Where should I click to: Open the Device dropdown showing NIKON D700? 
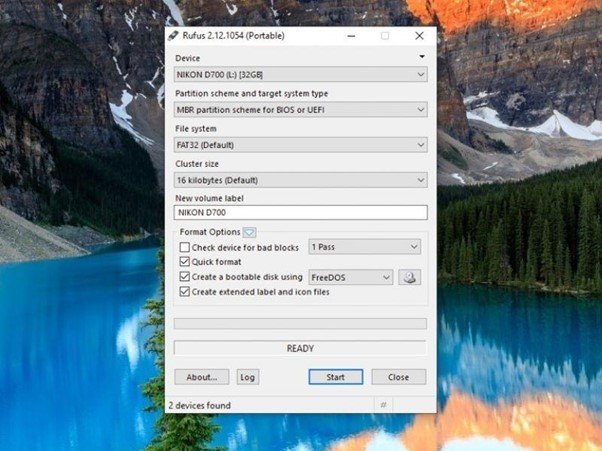[x=300, y=74]
